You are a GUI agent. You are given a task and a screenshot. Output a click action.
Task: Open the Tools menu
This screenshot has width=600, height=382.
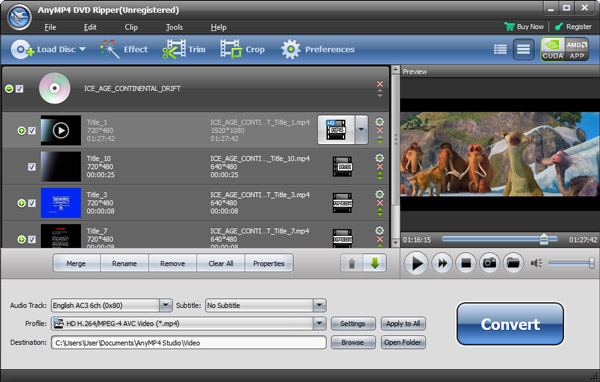tap(174, 27)
